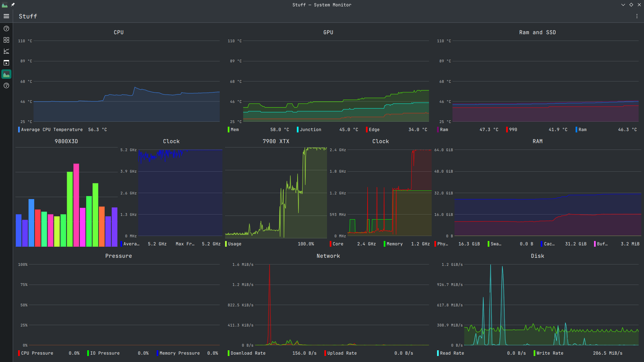Screen dimensions: 644x362
Task: Click the Download Rate legend entry
Action: coord(248,353)
